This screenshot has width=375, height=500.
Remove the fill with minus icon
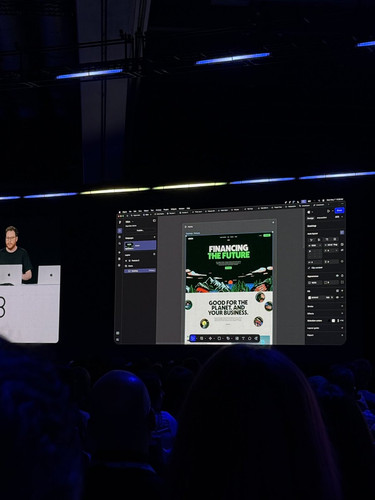click(x=342, y=298)
